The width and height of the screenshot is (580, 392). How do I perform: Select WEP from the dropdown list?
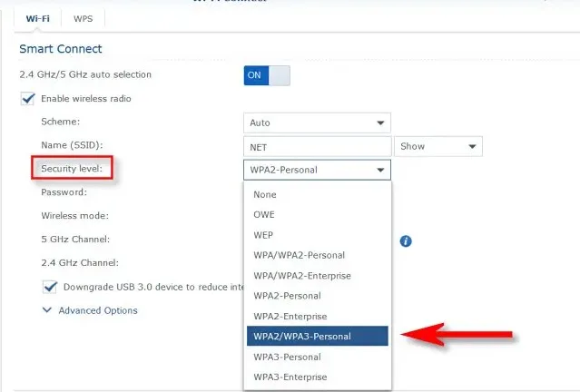(264, 235)
